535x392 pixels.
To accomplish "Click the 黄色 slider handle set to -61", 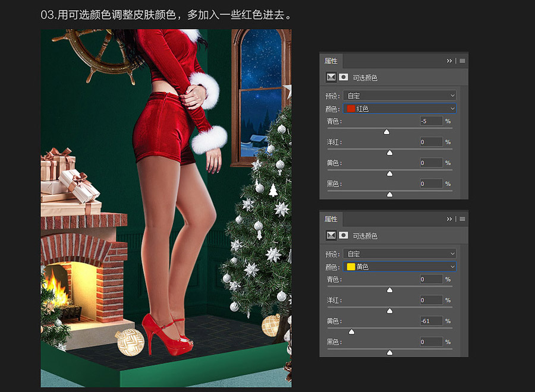I will point(351,332).
